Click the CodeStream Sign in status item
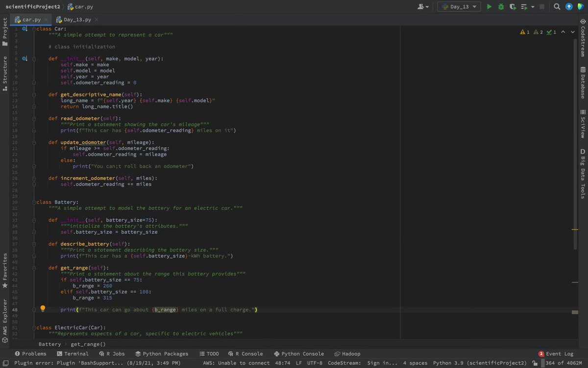 (x=363, y=363)
